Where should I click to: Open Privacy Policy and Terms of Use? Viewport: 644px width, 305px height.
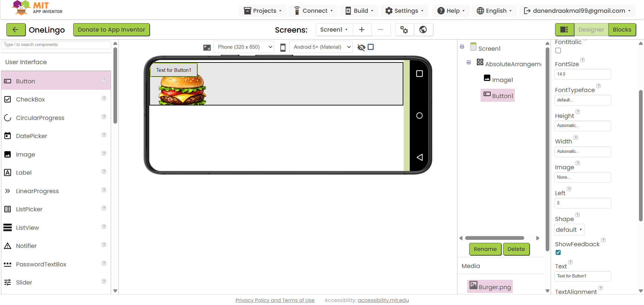275,300
